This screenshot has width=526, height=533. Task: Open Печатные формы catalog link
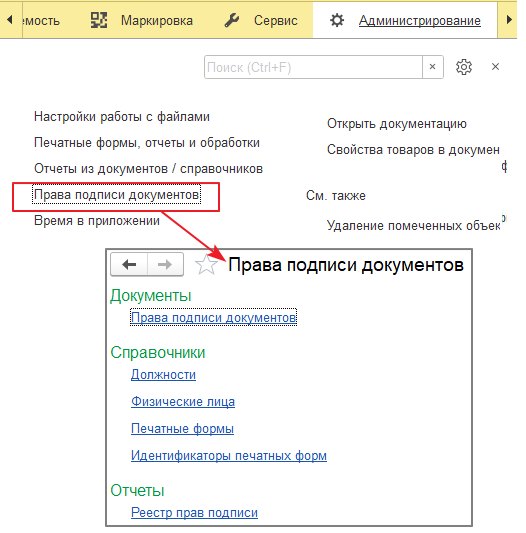pyautogui.click(x=183, y=428)
